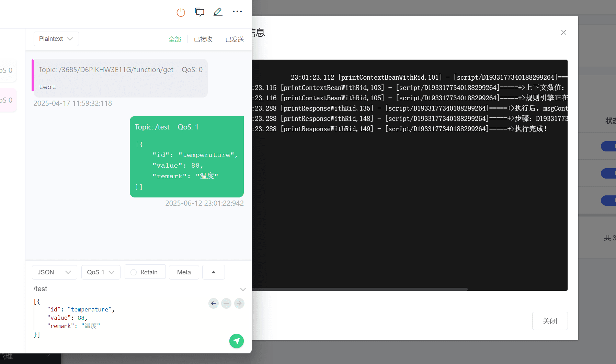The width and height of the screenshot is (616, 364).
Task: Click log line printResponseWithRid,135
Action: (410, 108)
